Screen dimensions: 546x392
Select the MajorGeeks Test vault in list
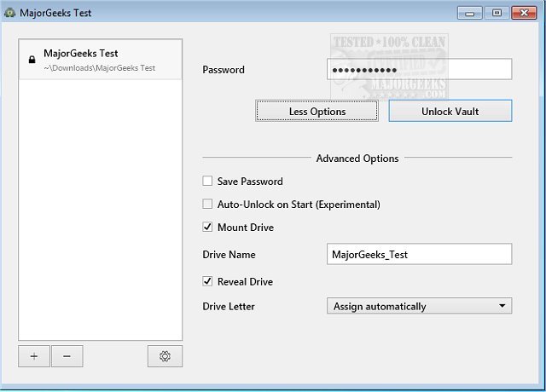(x=101, y=60)
